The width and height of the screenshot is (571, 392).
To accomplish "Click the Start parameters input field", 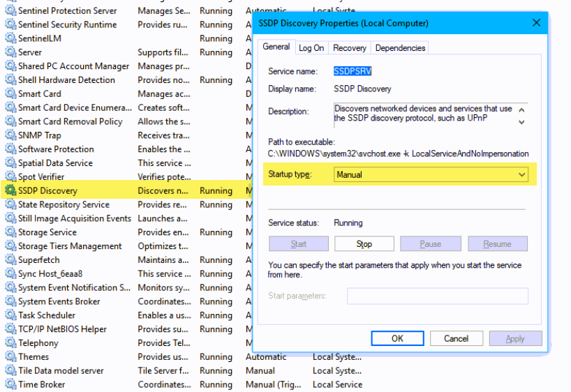I will [x=438, y=296].
